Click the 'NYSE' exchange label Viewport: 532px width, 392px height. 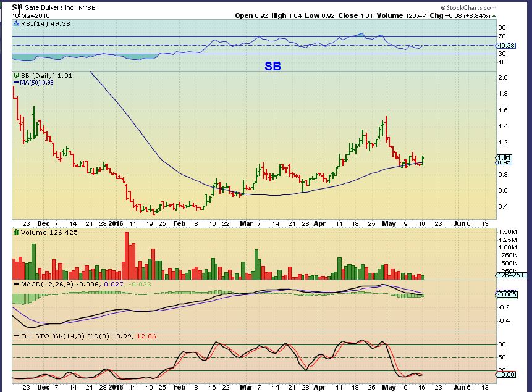pos(87,7)
